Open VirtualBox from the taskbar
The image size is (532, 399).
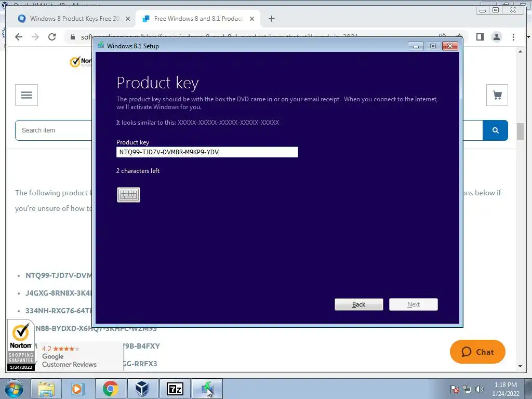142,389
